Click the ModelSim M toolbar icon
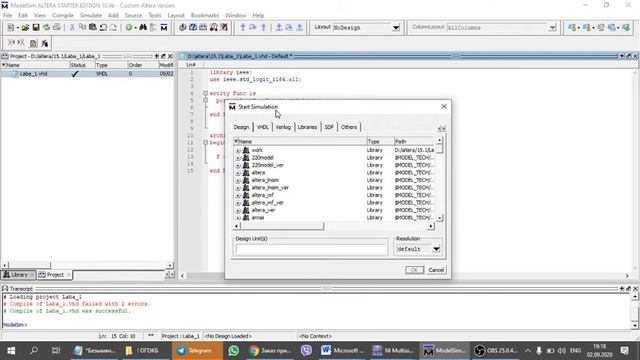 [x=164, y=27]
